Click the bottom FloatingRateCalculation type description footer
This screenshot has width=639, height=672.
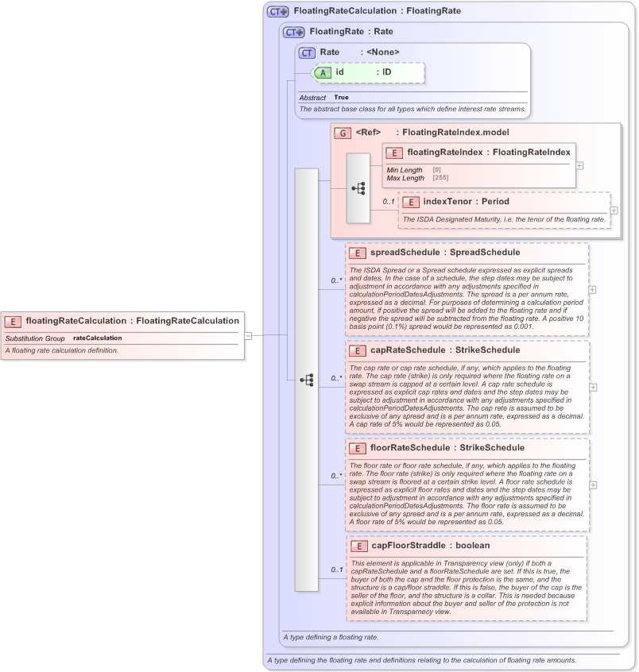pos(422,660)
